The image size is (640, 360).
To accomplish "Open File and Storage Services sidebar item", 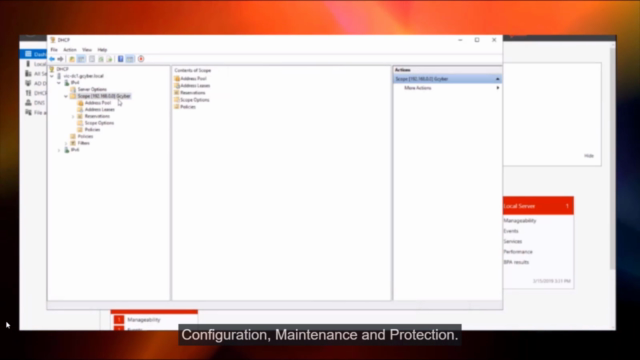I will coord(34,113).
